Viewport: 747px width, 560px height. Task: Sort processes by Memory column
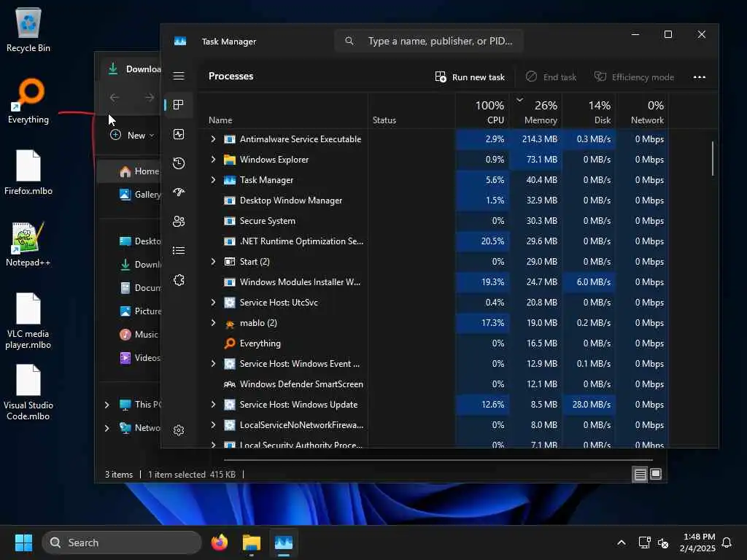(x=535, y=112)
